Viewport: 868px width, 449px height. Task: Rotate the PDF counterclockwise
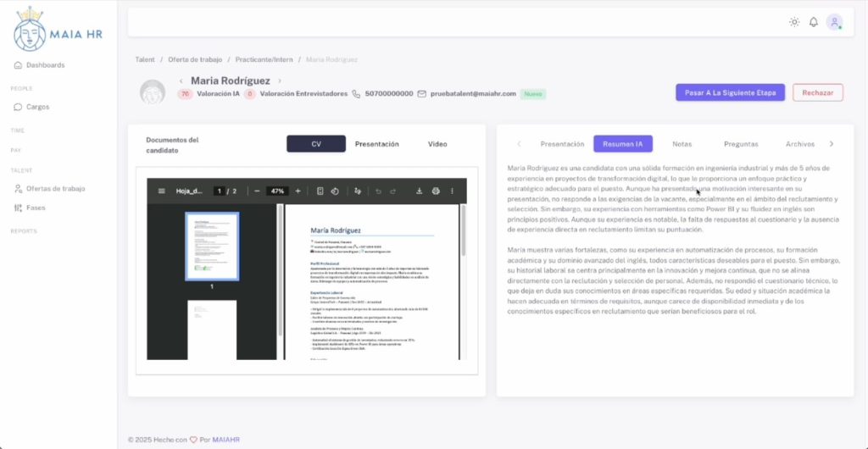pos(335,191)
